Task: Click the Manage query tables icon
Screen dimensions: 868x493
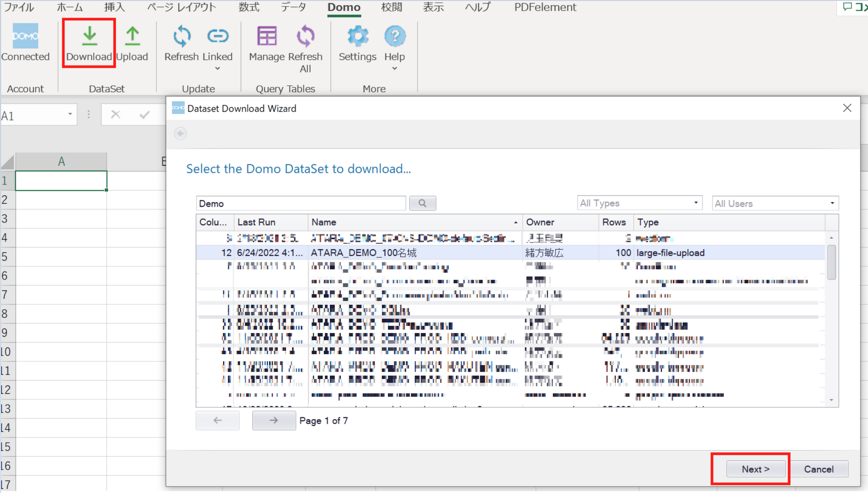Action: pos(267,36)
